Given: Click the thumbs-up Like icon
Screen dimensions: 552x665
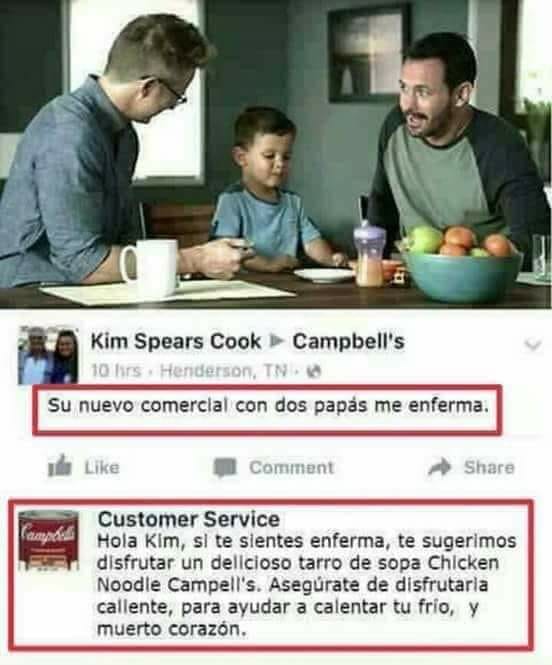Looking at the screenshot, I should pyautogui.click(x=59, y=466).
